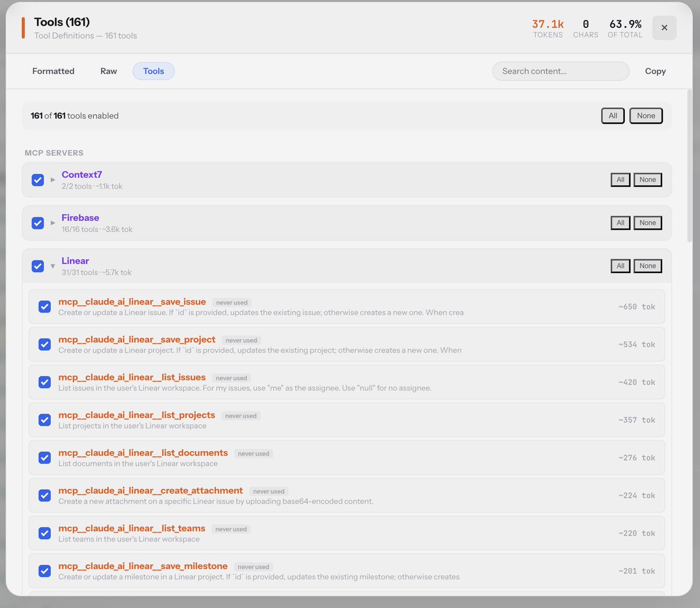Click the vertical scrollbar thumb
Image resolution: width=700 pixels, height=608 pixels.
(689, 166)
